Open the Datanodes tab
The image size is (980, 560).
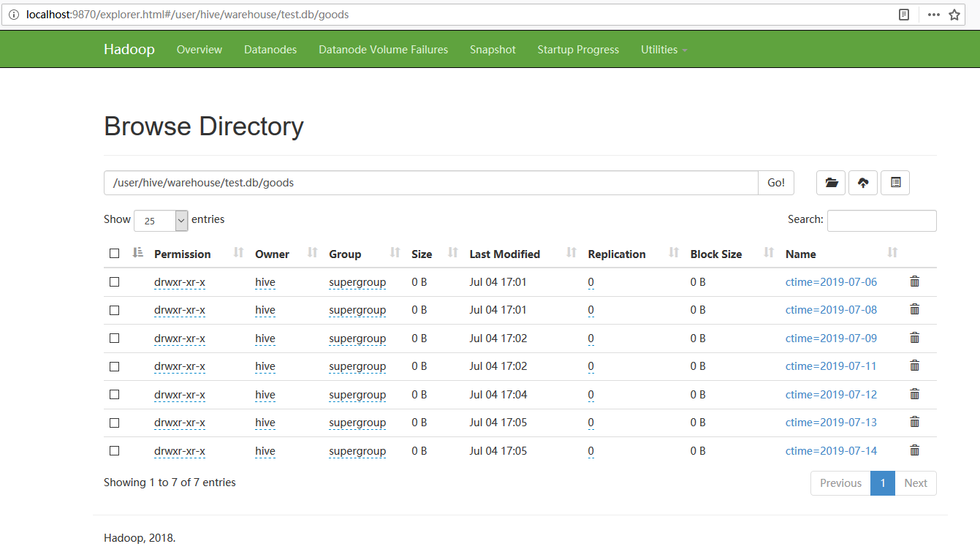[x=270, y=50]
